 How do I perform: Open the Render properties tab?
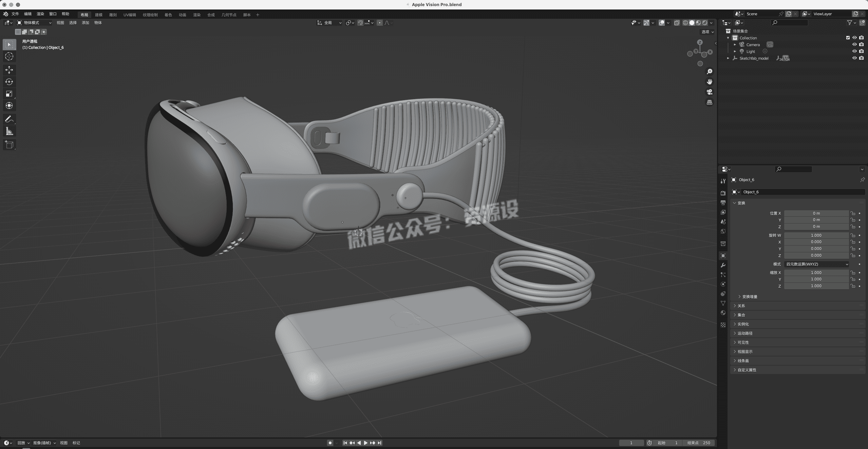tap(723, 193)
